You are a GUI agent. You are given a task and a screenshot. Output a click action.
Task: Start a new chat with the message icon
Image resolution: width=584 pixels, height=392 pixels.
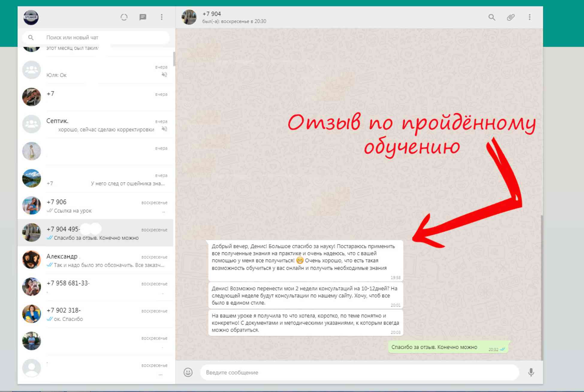coord(143,17)
